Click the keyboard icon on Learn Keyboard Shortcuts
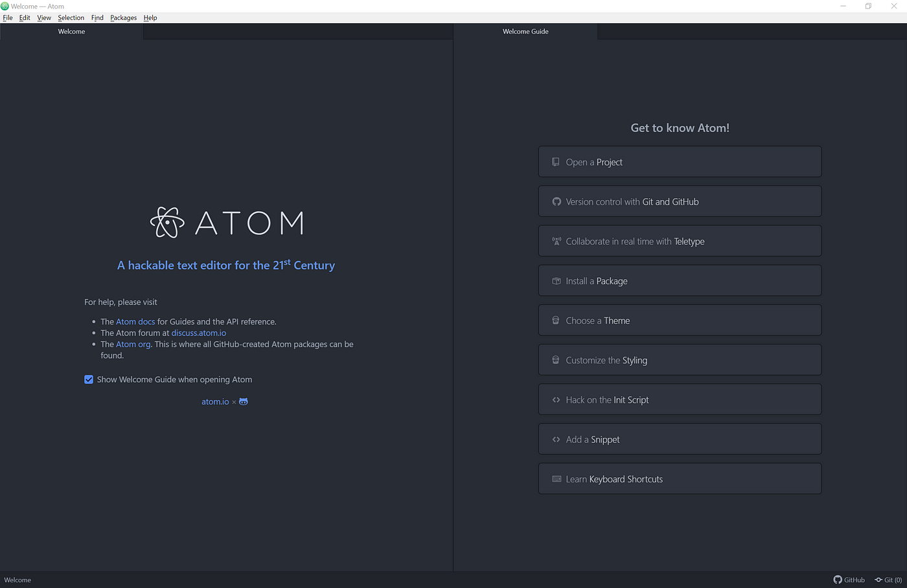 [557, 479]
